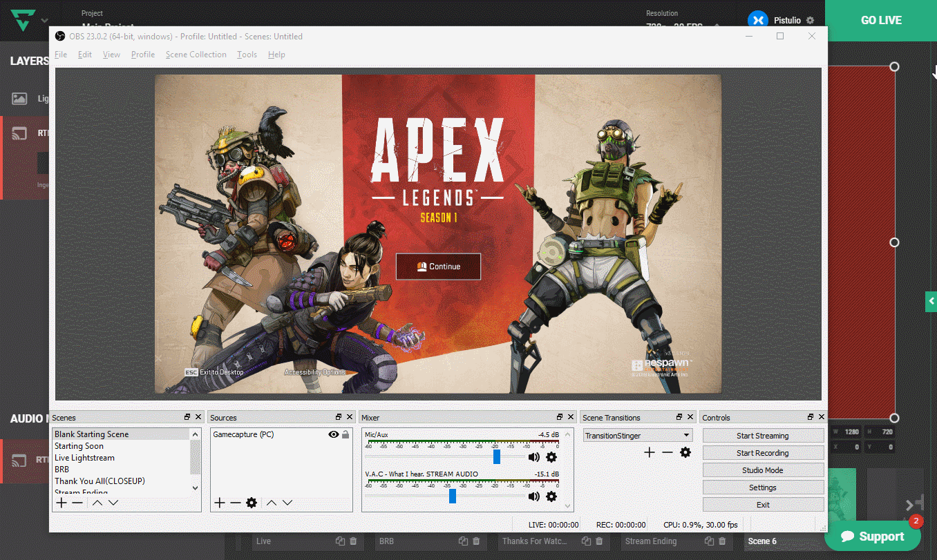Select the Live Lightstream scene
937x560 pixels.
(x=121, y=458)
